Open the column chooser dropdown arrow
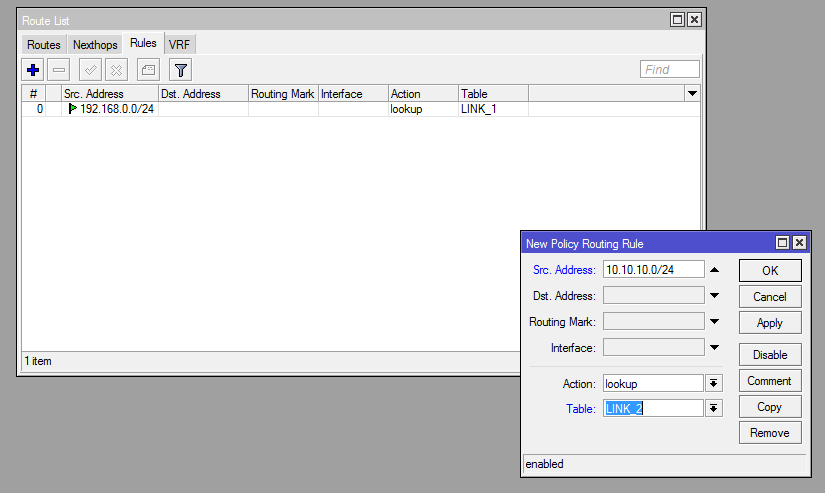This screenshot has width=825, height=493. (x=692, y=94)
